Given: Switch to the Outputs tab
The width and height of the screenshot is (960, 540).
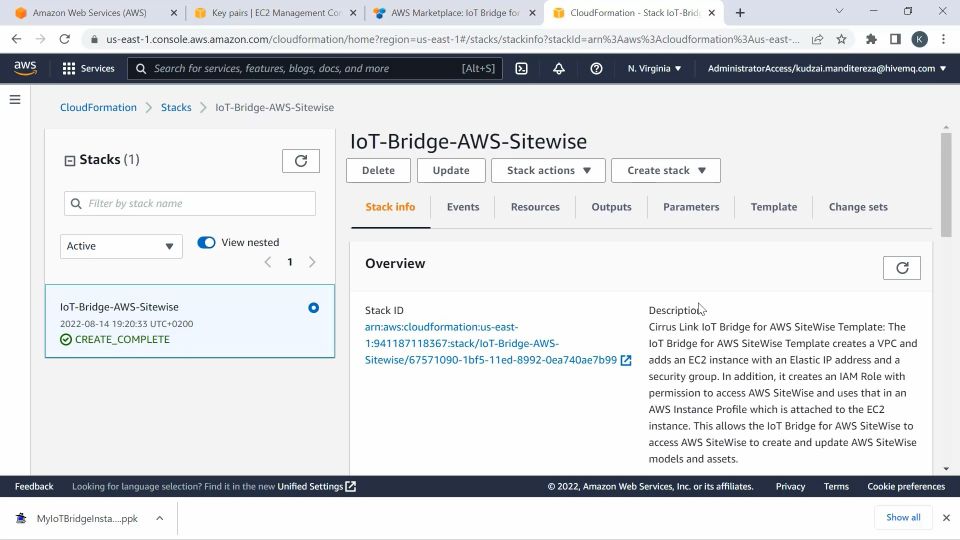Looking at the screenshot, I should click(x=611, y=207).
